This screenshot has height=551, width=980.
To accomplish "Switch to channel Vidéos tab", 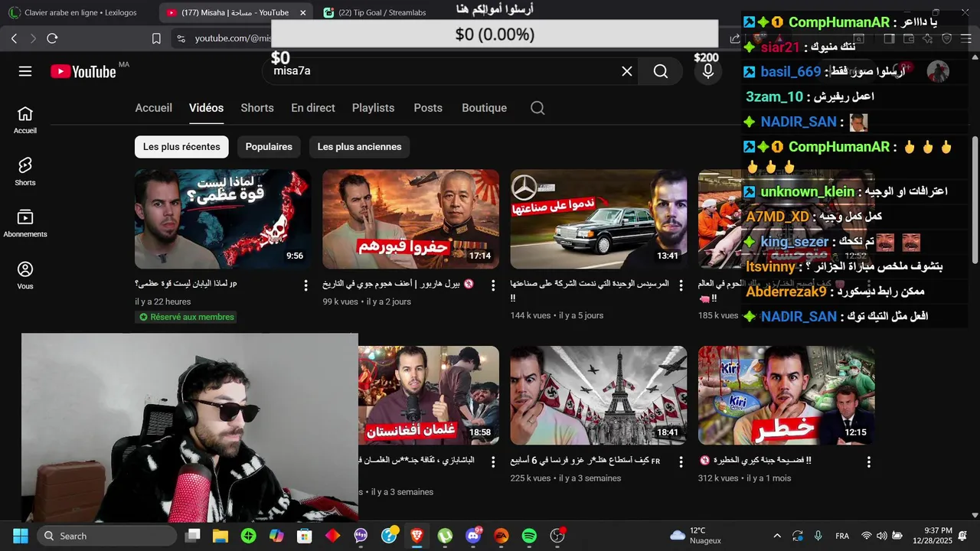I will 206,108.
